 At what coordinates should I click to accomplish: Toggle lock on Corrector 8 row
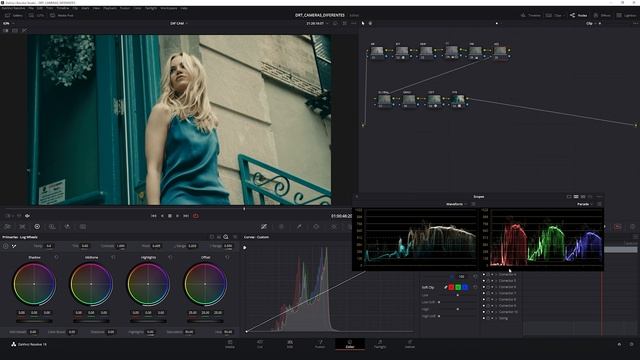488,300
